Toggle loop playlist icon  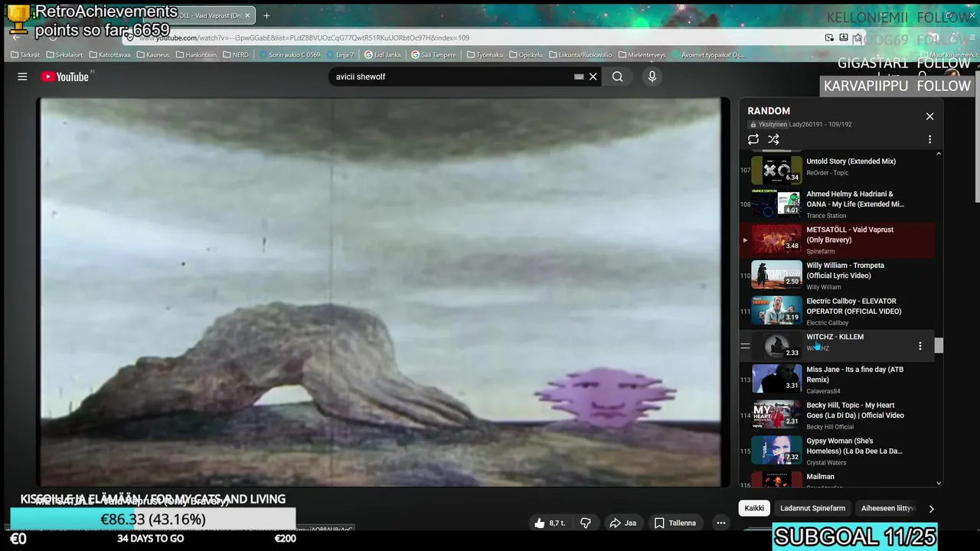click(x=753, y=139)
